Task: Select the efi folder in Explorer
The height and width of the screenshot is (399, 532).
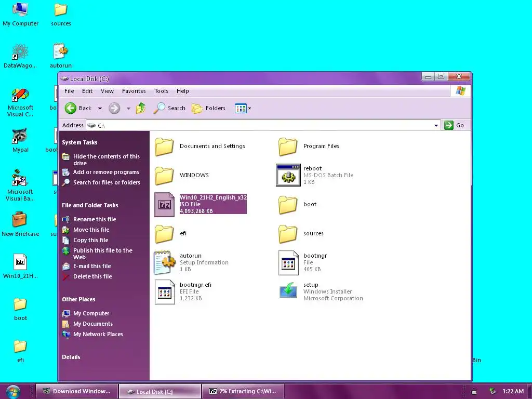Action: point(170,233)
